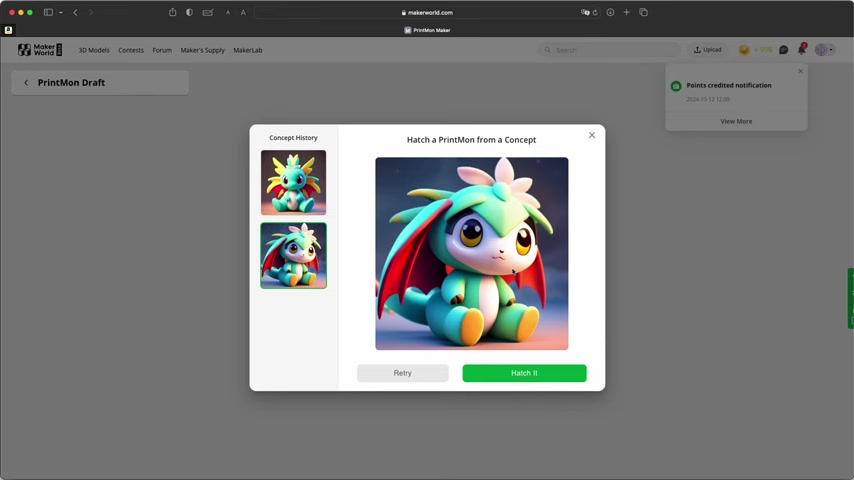Open the gold points coin icon
Viewport: 854px width, 480px height.
point(744,50)
